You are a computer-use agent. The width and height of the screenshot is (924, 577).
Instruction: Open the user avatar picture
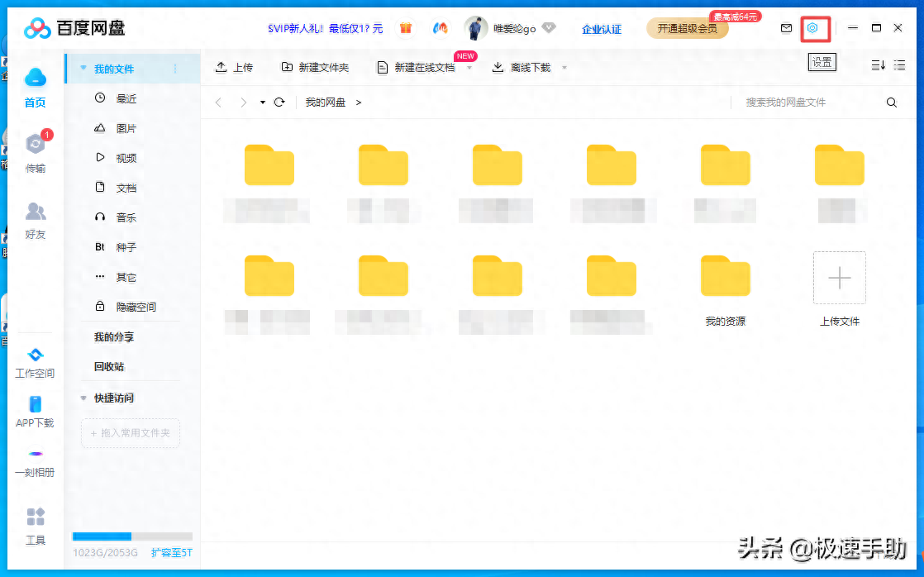[475, 28]
